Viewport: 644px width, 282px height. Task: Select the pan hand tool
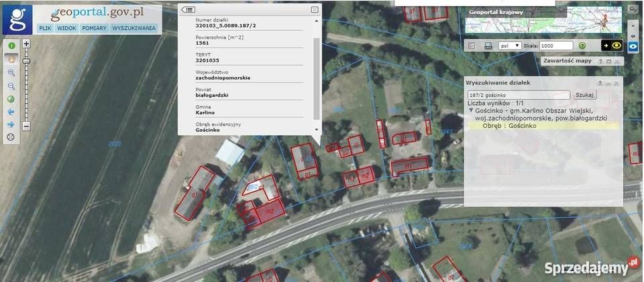tap(11, 59)
